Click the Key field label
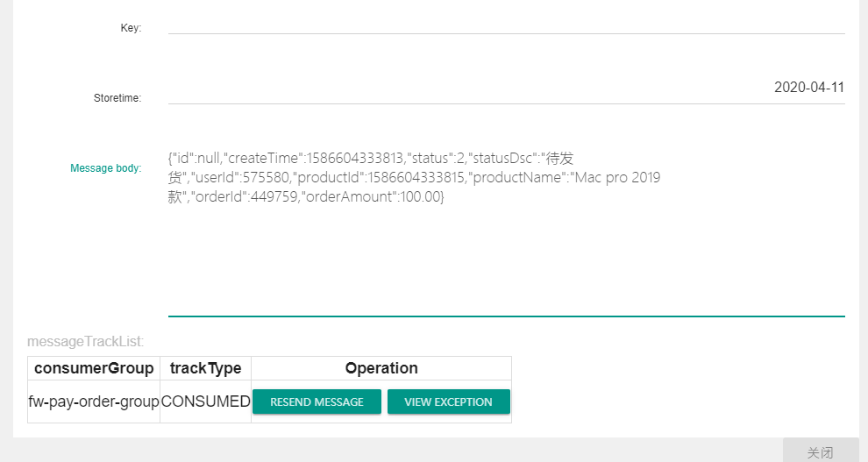Screen dimensions: 868x462 pos(131,28)
